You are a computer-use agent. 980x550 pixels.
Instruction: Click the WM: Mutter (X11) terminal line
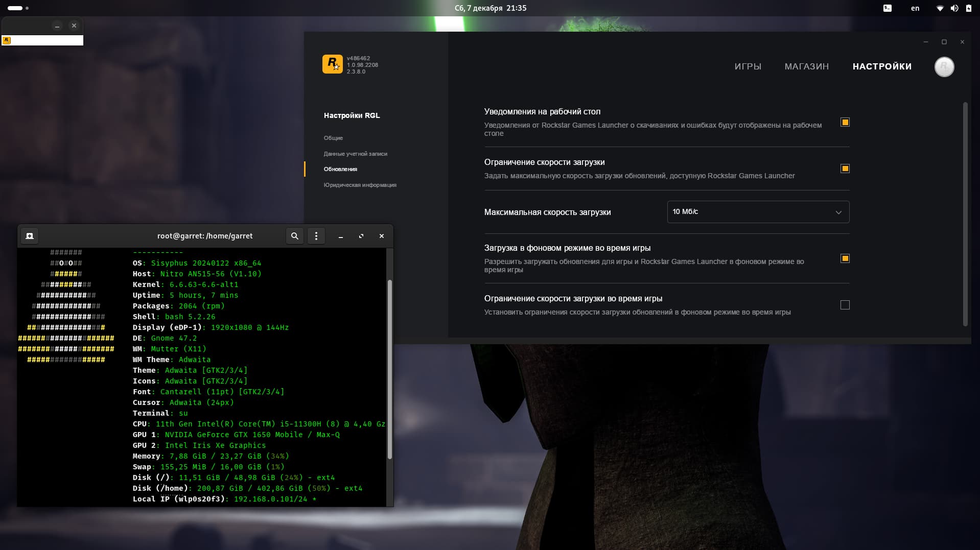coord(169,349)
